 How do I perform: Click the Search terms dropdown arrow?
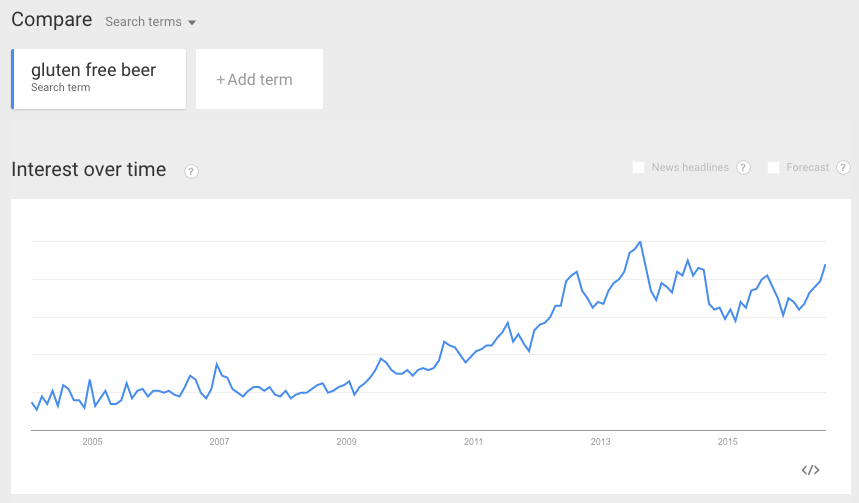click(192, 22)
